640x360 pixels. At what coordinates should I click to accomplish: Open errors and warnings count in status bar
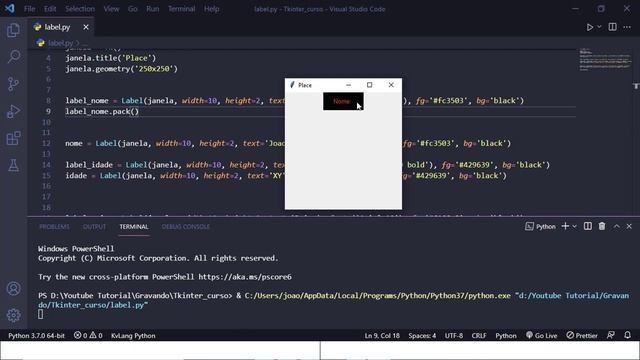(x=88, y=336)
